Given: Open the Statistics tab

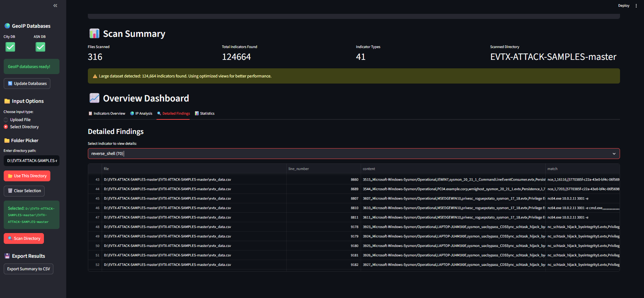Looking at the screenshot, I should (x=205, y=114).
